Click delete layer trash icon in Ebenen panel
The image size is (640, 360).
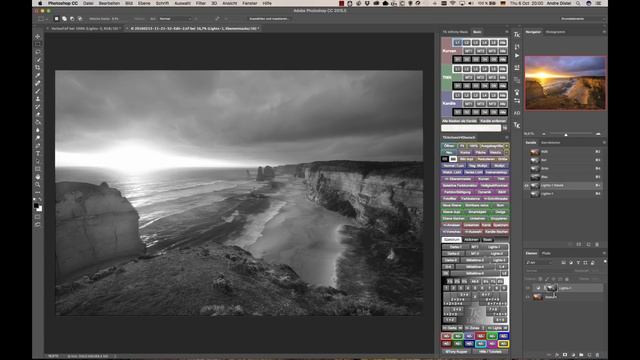click(598, 355)
